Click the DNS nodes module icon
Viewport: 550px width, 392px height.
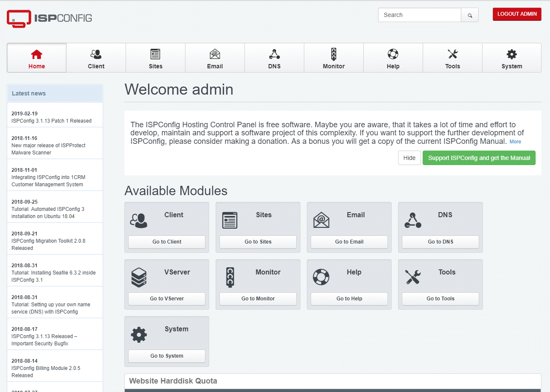pos(412,220)
